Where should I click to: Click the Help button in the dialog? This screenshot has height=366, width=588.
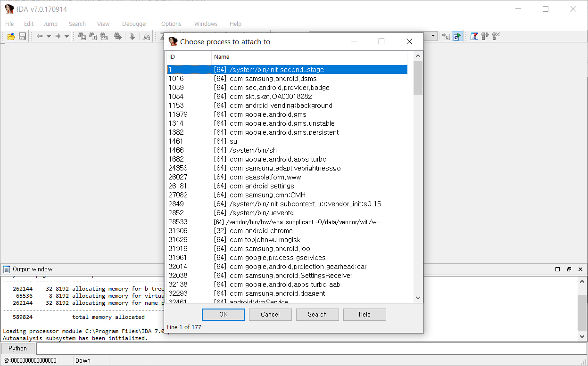tap(364, 315)
